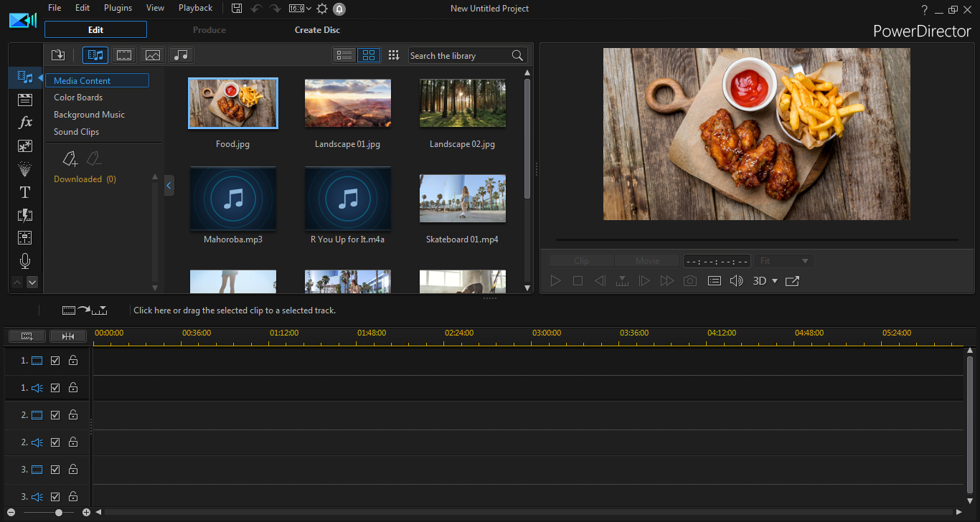Open the Voice-Over Recording microphone icon
The image size is (980, 522).
coord(25,260)
